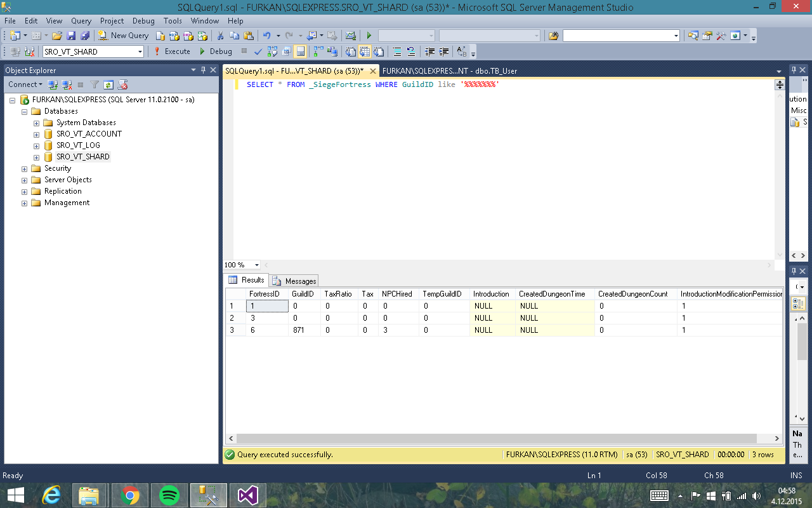Click the Activity Monitor icon
812x508 pixels.
[350, 36]
